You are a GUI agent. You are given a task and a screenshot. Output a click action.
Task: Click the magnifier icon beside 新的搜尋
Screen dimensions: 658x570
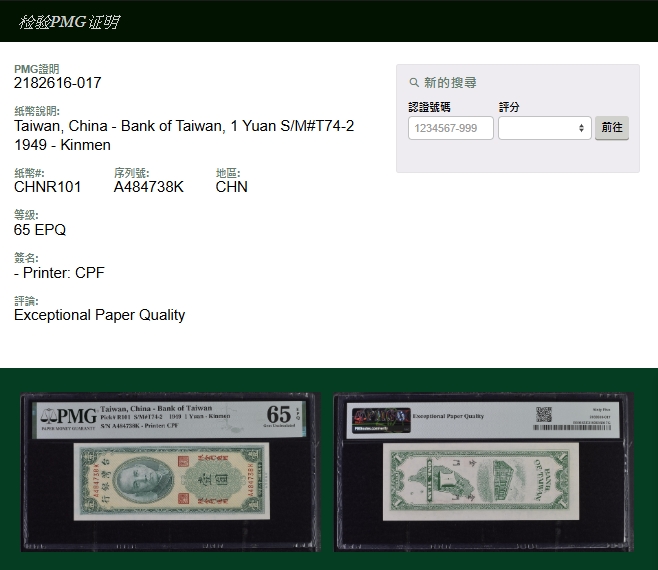414,83
